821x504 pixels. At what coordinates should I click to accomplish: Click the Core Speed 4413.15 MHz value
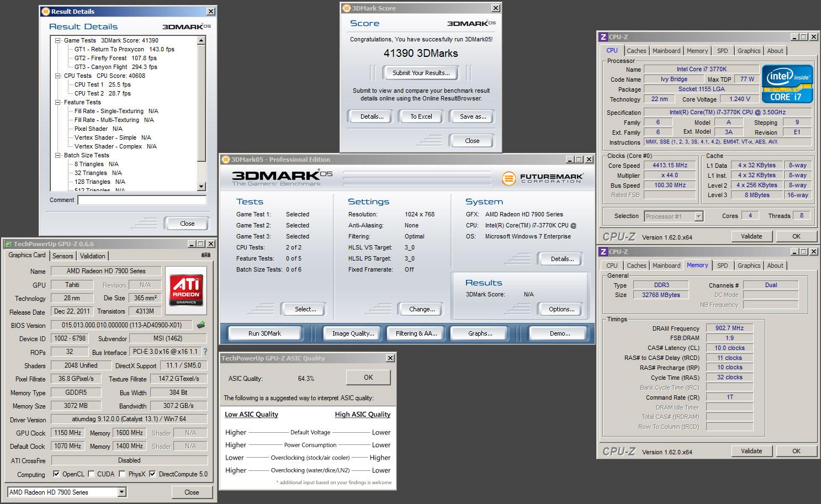670,165
